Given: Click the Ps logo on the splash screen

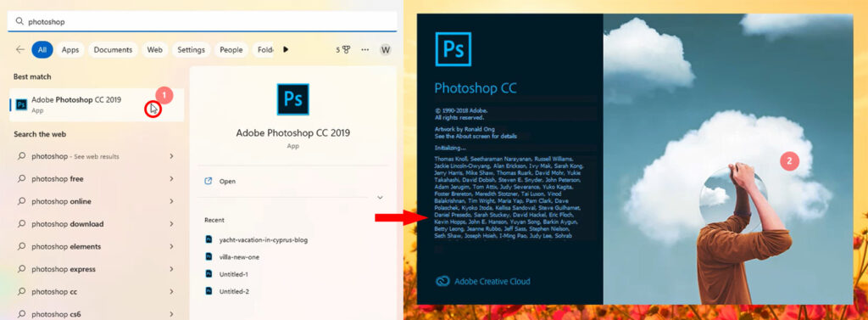Looking at the screenshot, I should point(453,49).
